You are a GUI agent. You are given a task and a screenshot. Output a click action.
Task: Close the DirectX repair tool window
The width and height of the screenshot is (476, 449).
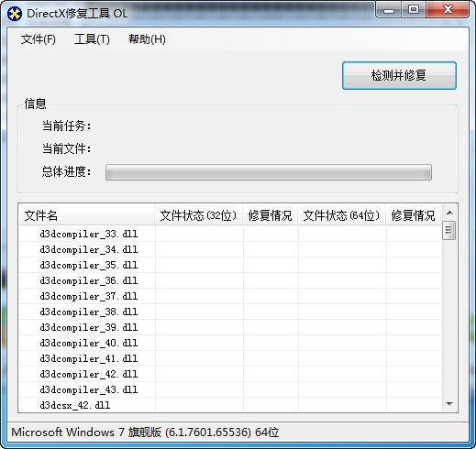point(448,10)
